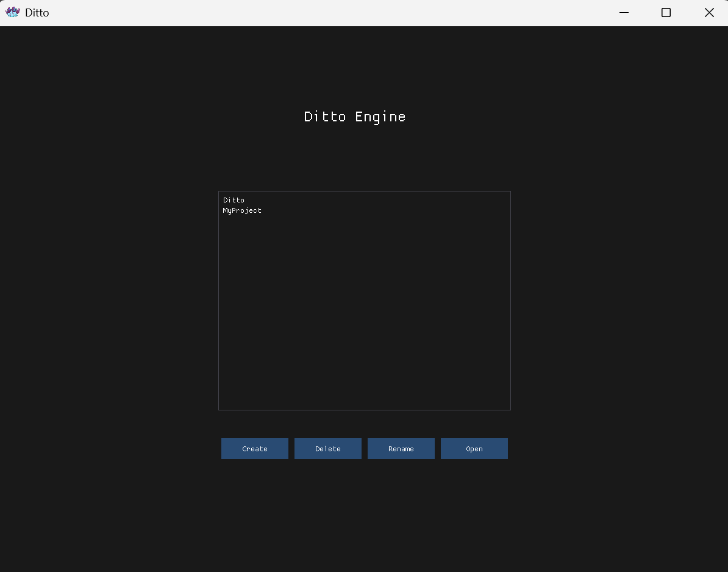This screenshot has height=572, width=728.
Task: Click the Delete button
Action: pyautogui.click(x=328, y=448)
